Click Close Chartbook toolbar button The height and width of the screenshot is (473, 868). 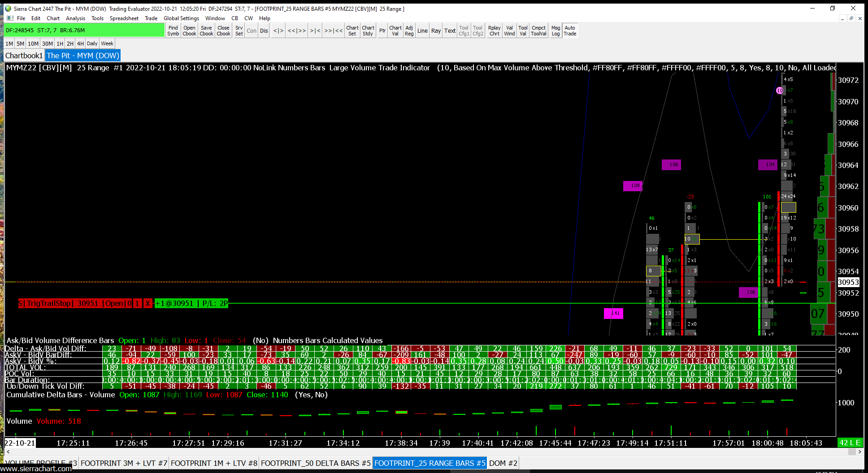click(223, 30)
